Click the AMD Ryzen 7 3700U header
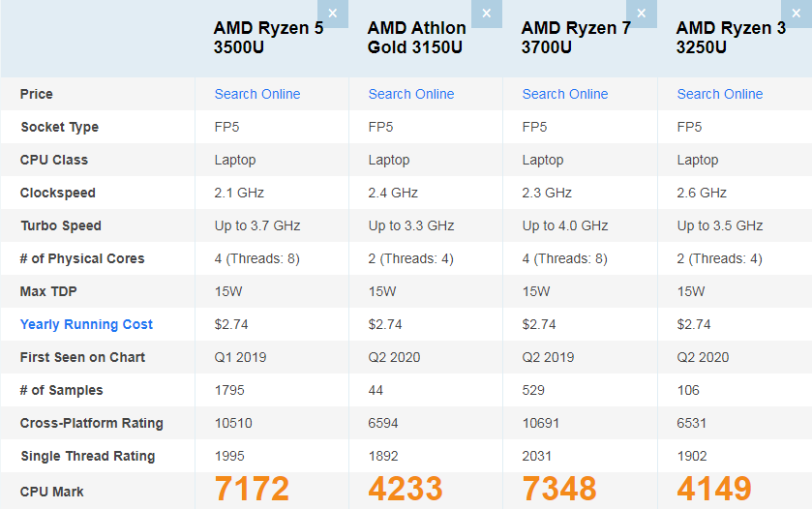Viewport: 812px width, 509px height. click(x=576, y=38)
